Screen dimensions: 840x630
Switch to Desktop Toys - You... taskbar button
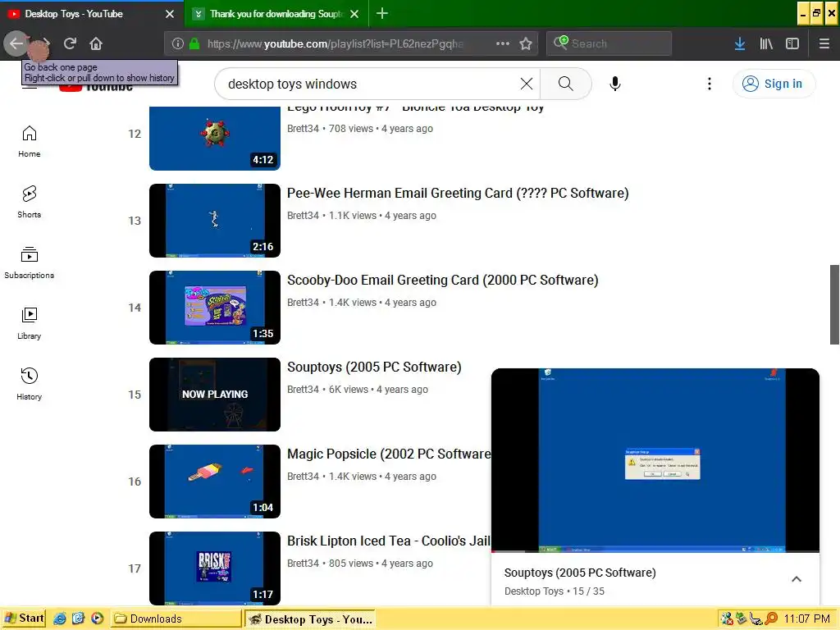pos(311,619)
